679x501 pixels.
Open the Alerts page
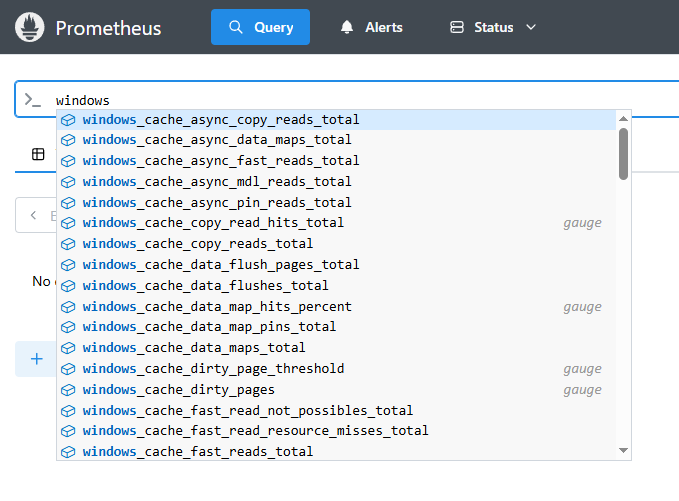(x=371, y=27)
